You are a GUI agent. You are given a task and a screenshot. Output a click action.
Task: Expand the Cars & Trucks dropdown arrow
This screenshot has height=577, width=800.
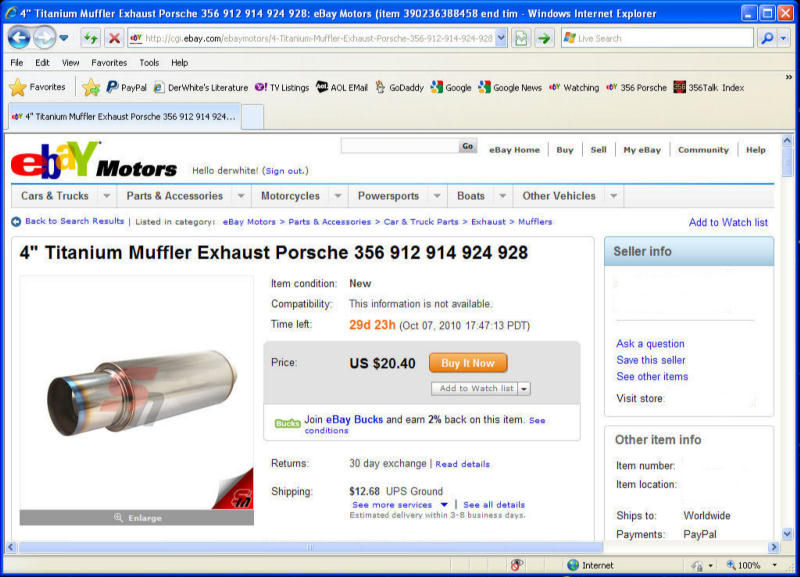click(106, 196)
